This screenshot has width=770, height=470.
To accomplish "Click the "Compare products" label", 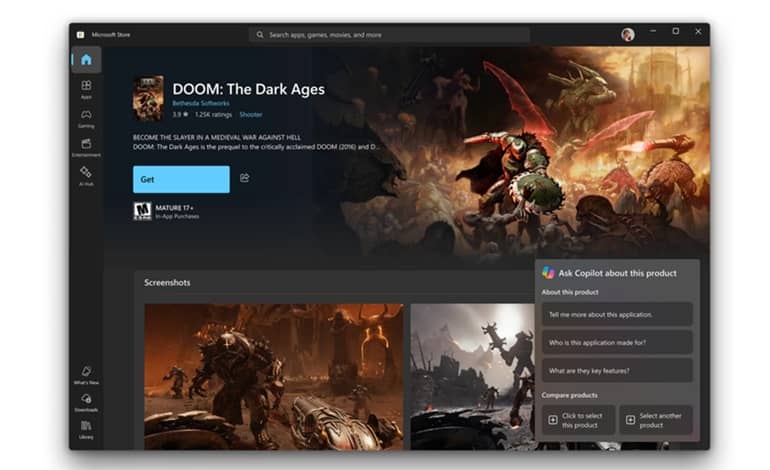I will [570, 395].
